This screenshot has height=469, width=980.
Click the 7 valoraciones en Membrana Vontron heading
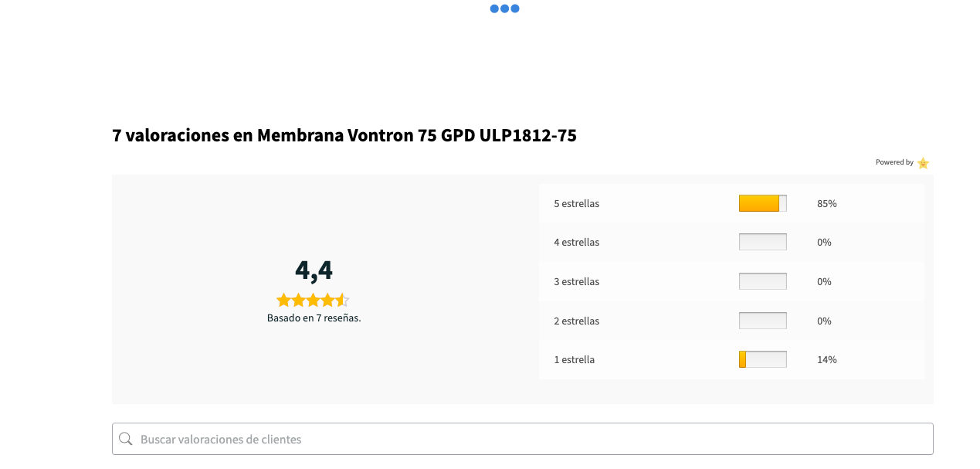point(344,135)
